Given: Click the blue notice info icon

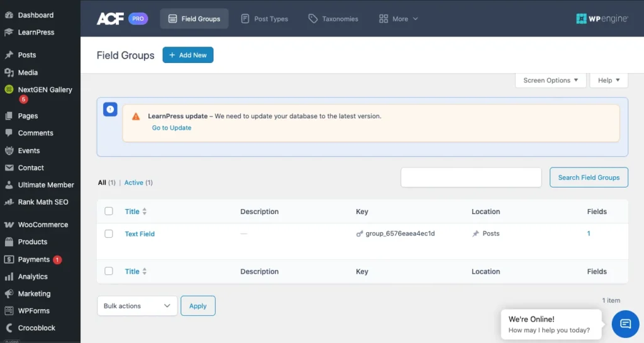Looking at the screenshot, I should tap(110, 110).
